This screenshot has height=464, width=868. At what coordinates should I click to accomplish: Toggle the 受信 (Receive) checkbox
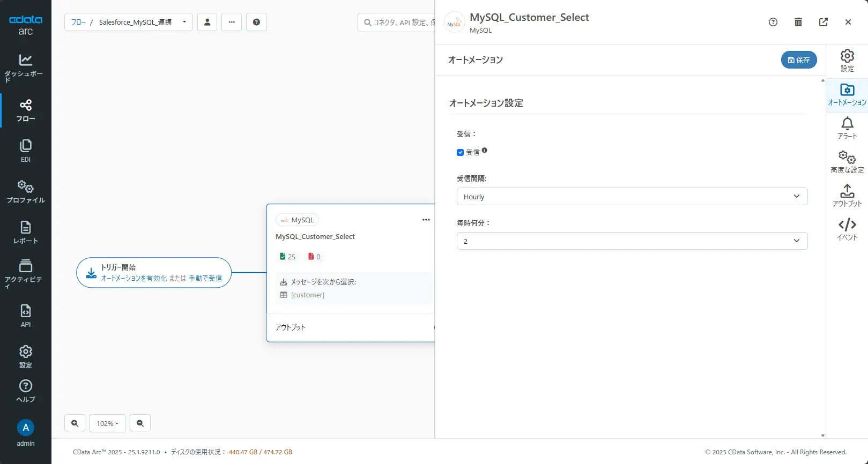(460, 153)
